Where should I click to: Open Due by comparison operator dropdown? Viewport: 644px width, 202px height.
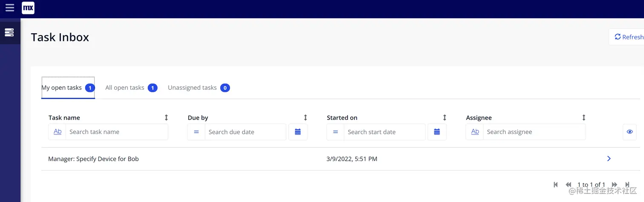[196, 132]
